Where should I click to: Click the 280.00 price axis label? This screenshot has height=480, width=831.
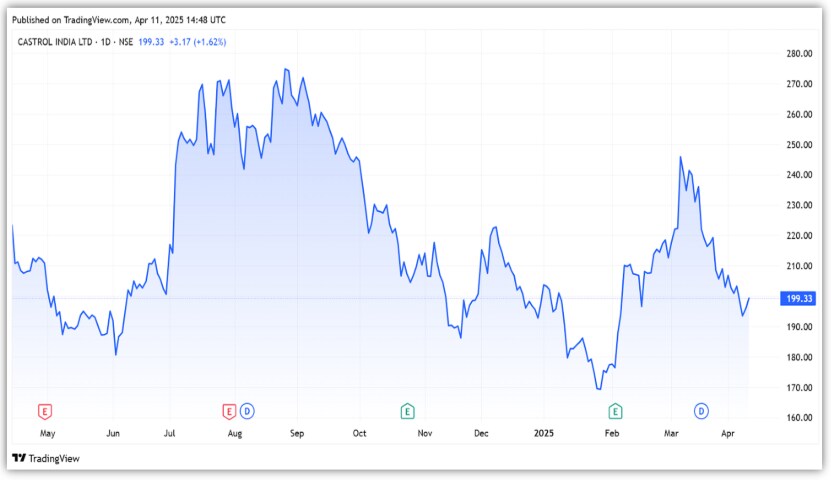pos(799,54)
